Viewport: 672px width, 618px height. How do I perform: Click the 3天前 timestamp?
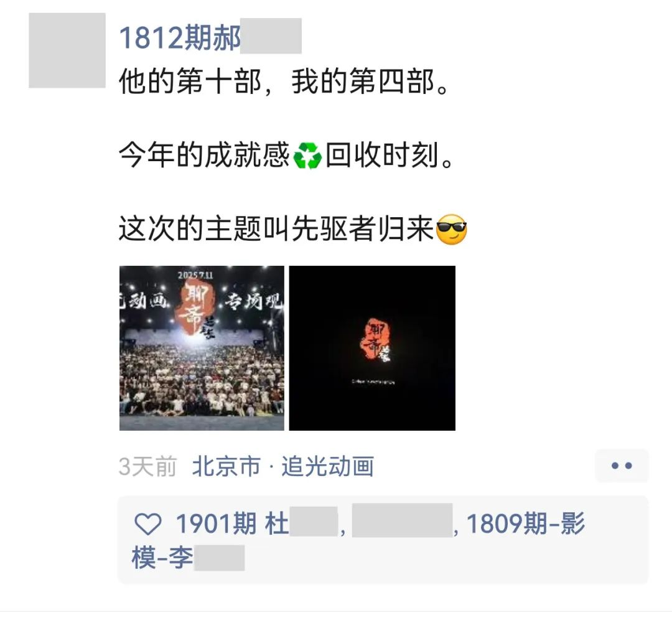coord(148,466)
